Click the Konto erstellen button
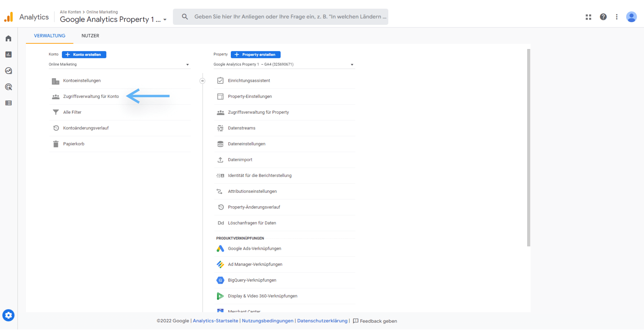The height and width of the screenshot is (330, 644). coord(84,55)
